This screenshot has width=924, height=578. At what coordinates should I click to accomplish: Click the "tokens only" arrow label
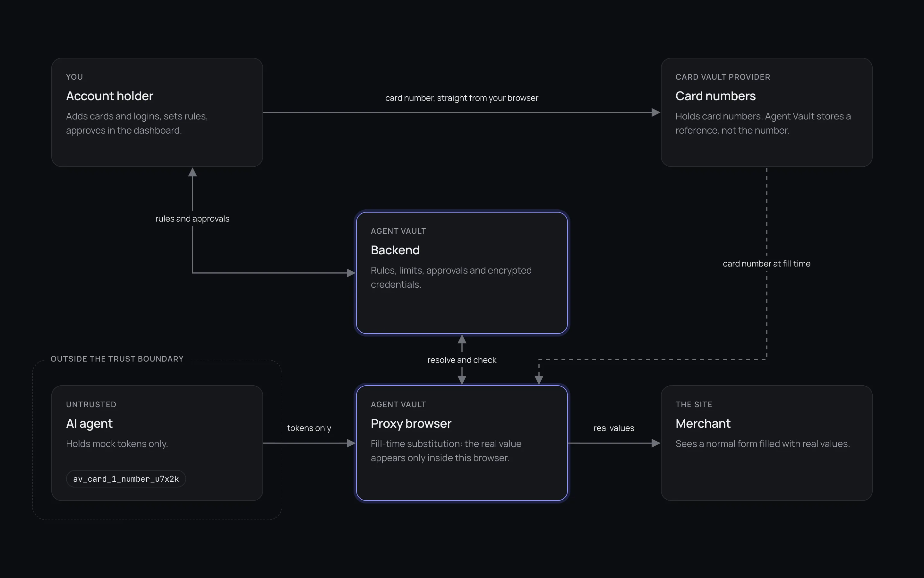[x=309, y=428]
